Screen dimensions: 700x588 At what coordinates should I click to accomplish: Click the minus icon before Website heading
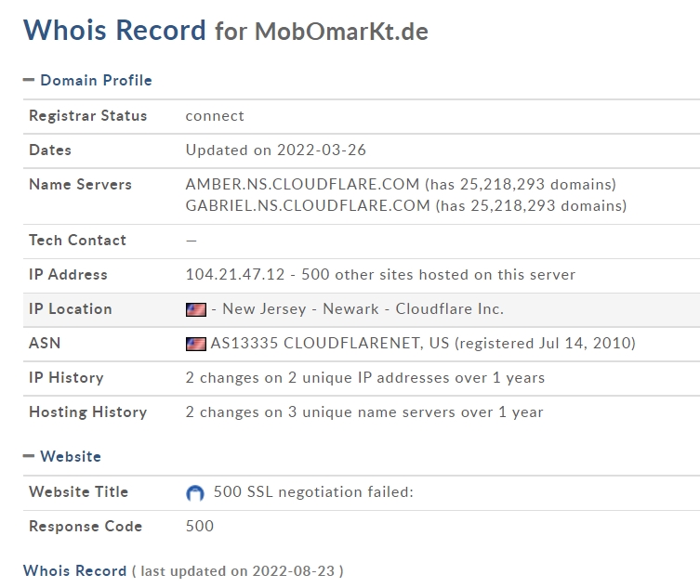(29, 456)
